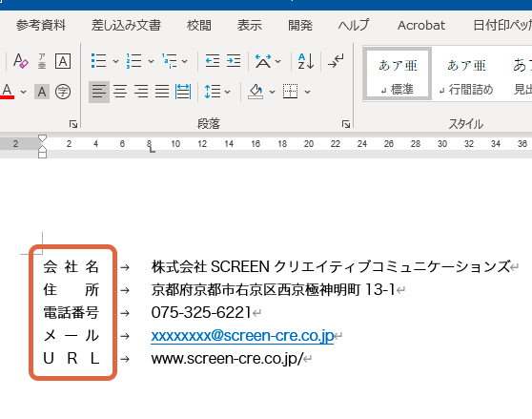The image size is (532, 419).
Task: Select the 校閲 ribbon tab
Action: 199,25
